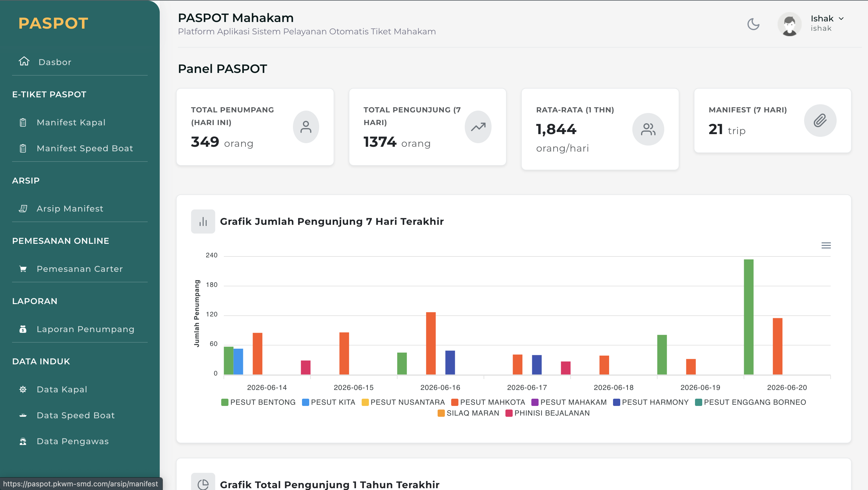Toggle PESUT BENTONG series in legend
Image resolution: width=868 pixels, height=490 pixels.
click(x=258, y=402)
